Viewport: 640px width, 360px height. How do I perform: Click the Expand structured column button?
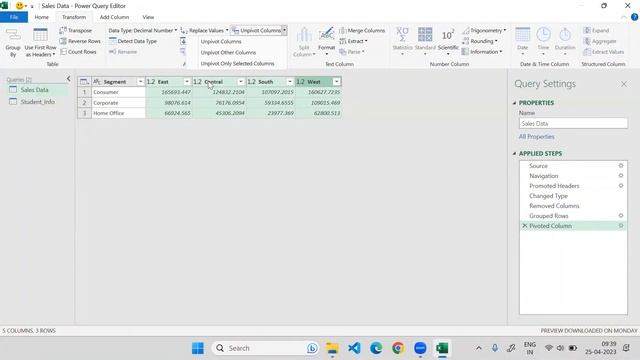[596, 31]
